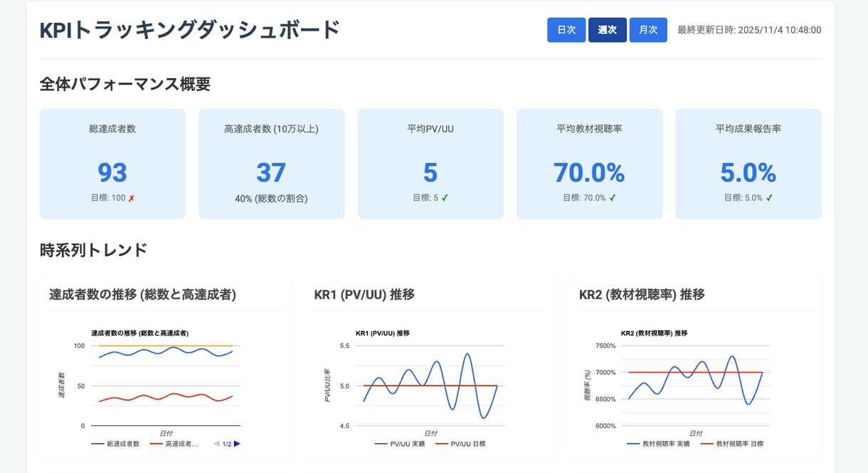Click the 平均成果報告率 card label

(x=748, y=129)
